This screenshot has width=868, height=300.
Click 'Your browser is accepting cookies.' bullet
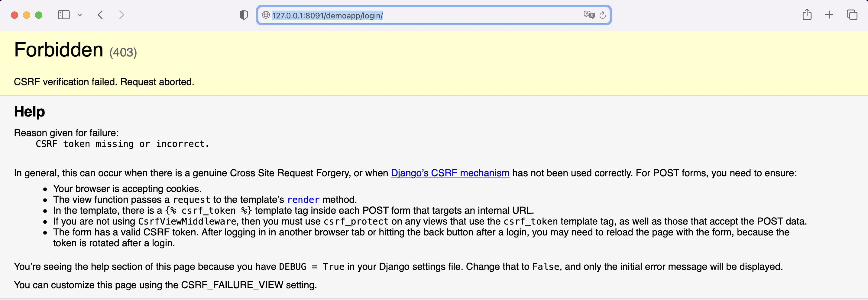[x=127, y=189]
